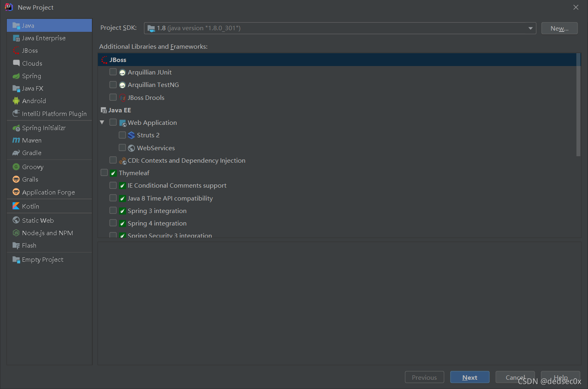Click the Java Enterprise icon in sidebar
Screen dimensions: 588x389
pyautogui.click(x=16, y=38)
